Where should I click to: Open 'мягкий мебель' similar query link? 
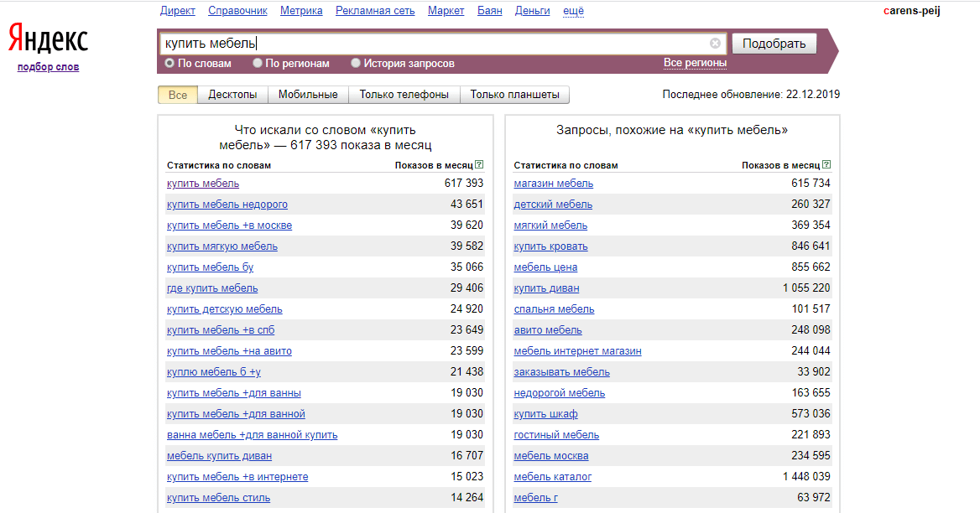click(550, 225)
